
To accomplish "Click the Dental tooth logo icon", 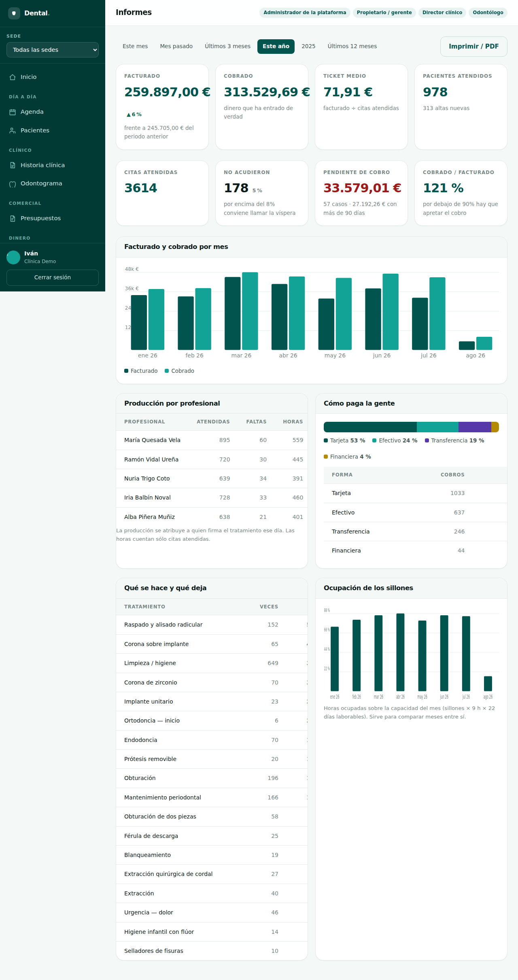I will pos(14,13).
